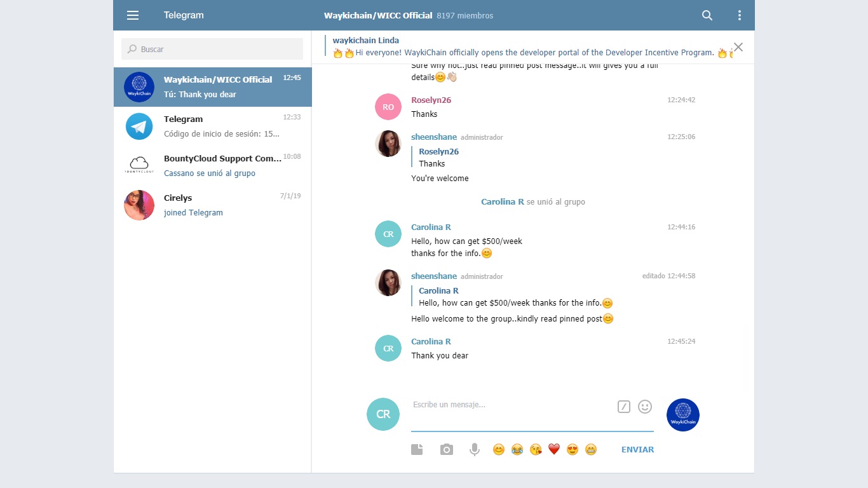Click the '8197 miembros' member count

(x=465, y=15)
